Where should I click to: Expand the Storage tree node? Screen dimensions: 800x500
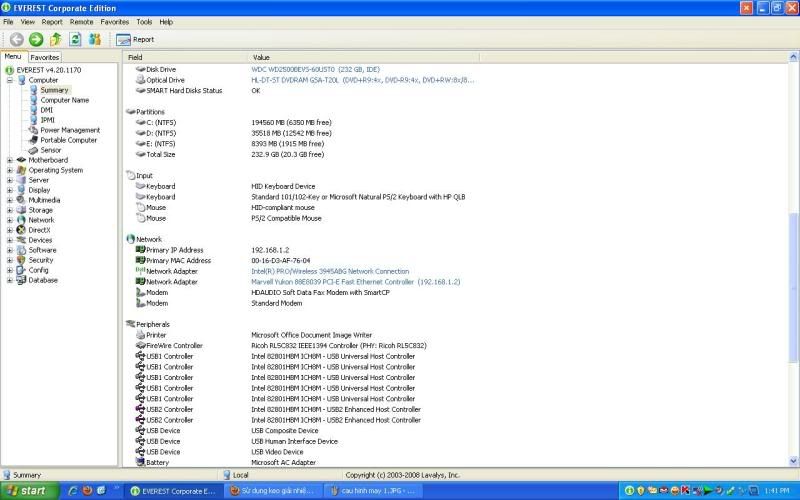[x=10, y=210]
